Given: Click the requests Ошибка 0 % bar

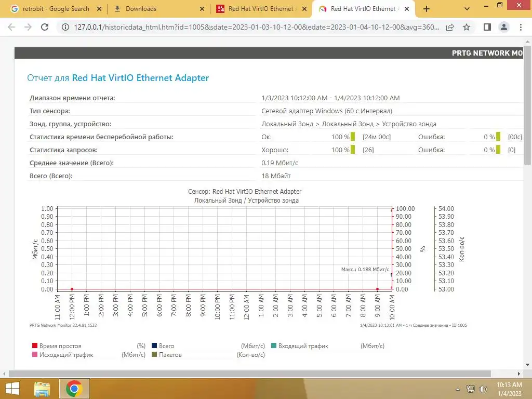Looking at the screenshot, I should point(498,149).
